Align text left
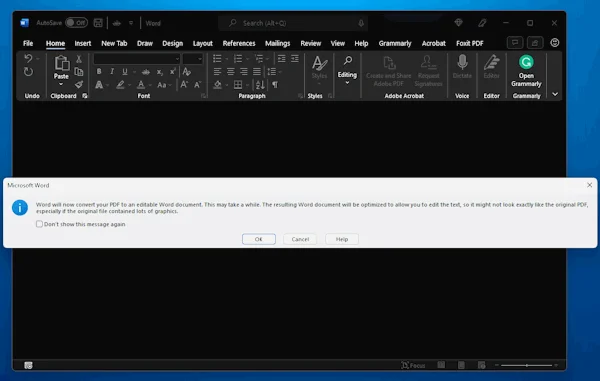Image resolution: width=600 pixels, height=381 pixels. coord(217,72)
